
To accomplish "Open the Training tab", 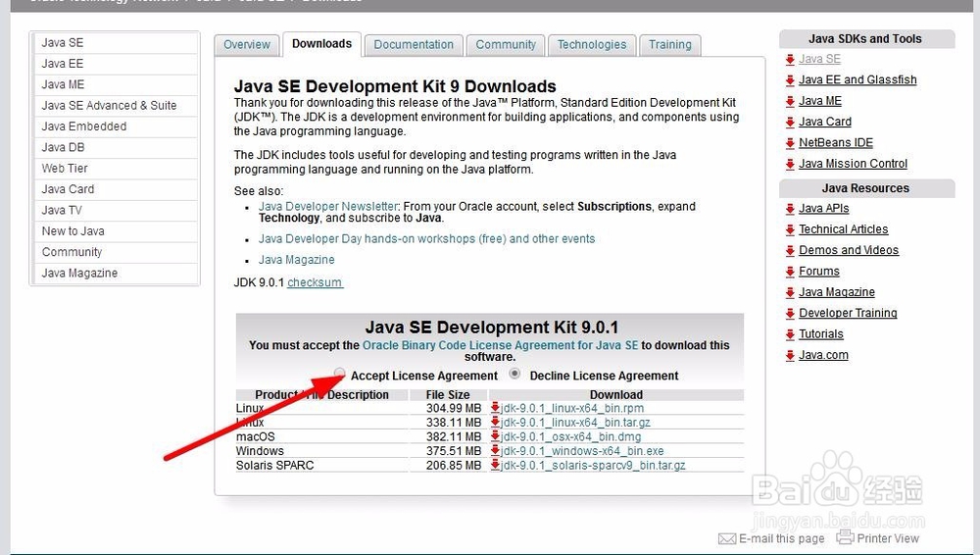I will (x=670, y=45).
